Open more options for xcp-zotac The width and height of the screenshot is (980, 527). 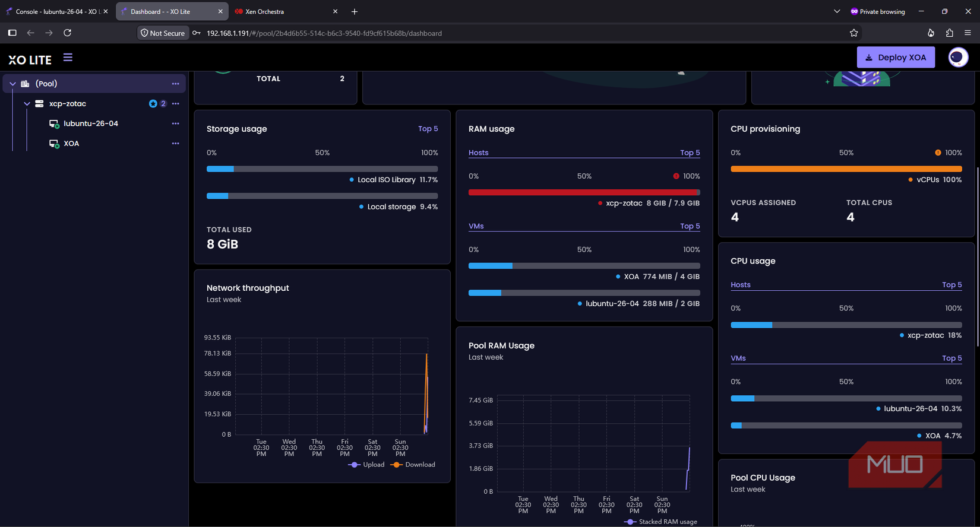click(175, 104)
